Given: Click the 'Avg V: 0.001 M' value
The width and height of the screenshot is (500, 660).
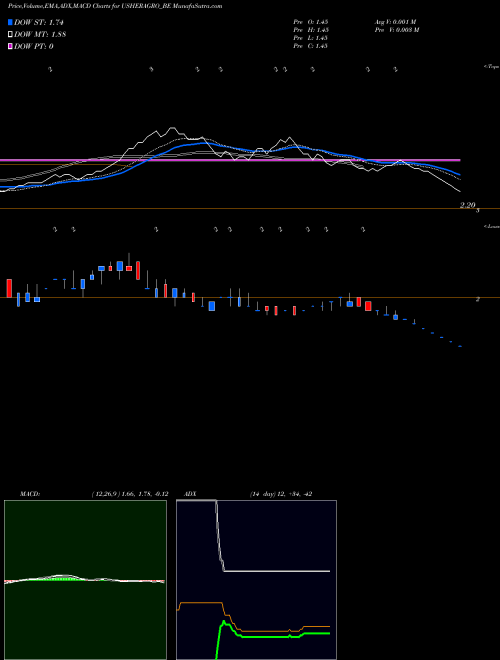Looking at the screenshot, I should click(396, 22).
